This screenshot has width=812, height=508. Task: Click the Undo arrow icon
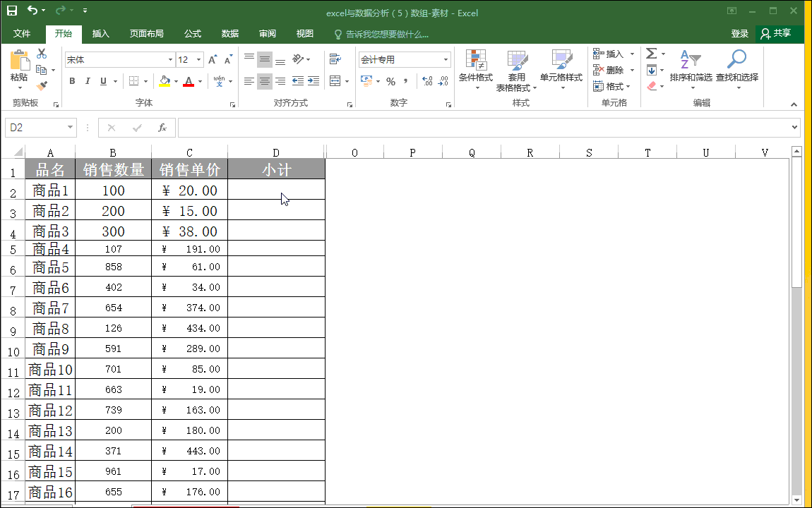[32, 11]
